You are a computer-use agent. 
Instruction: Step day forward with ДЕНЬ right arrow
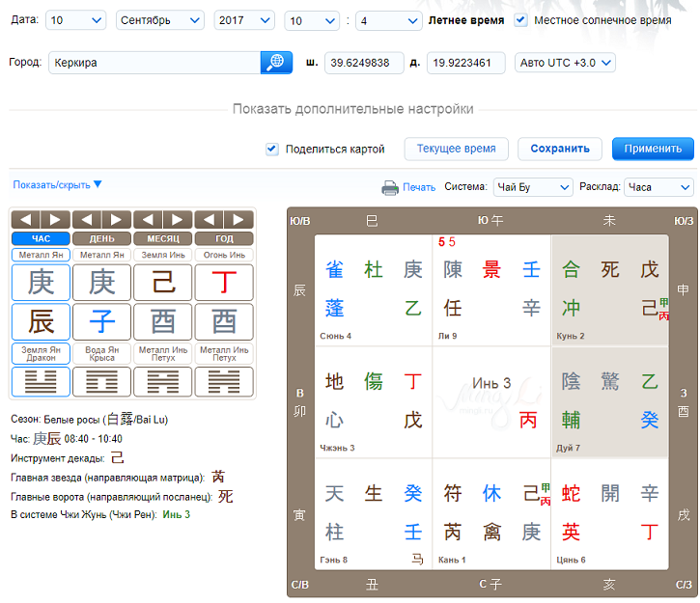pyautogui.click(x=117, y=219)
